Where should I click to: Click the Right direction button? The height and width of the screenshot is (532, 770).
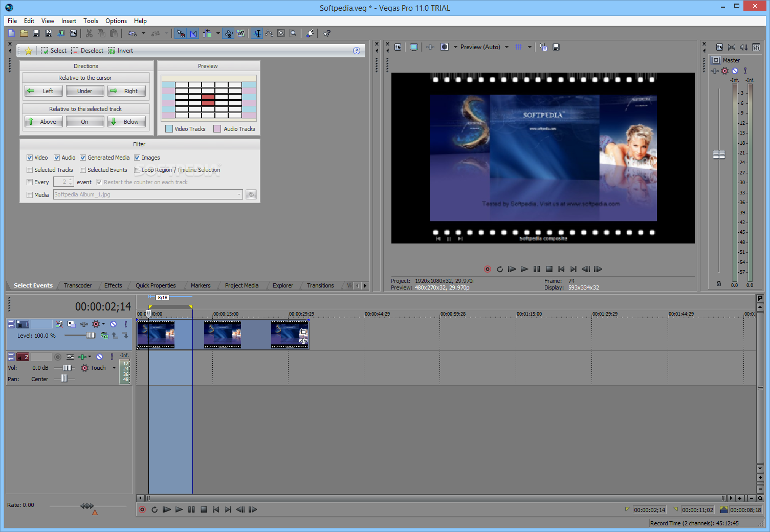[x=126, y=91]
